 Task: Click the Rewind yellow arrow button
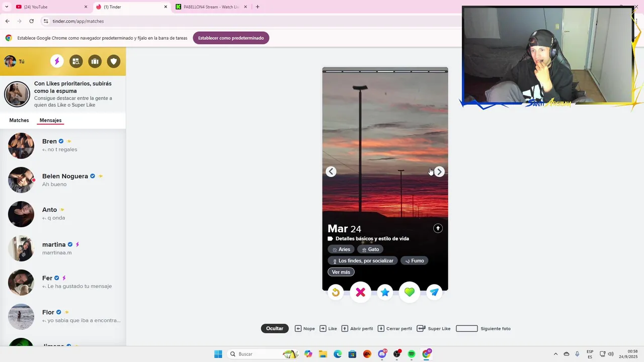tap(336, 292)
